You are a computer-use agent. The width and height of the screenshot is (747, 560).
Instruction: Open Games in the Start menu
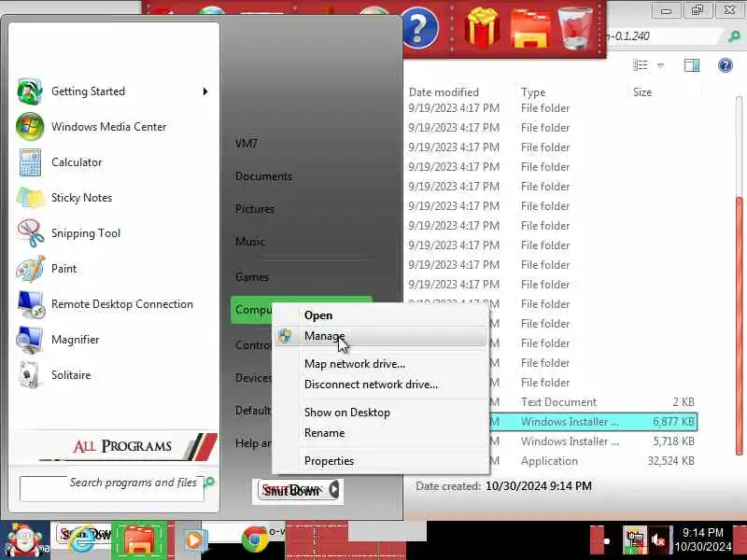pos(252,276)
